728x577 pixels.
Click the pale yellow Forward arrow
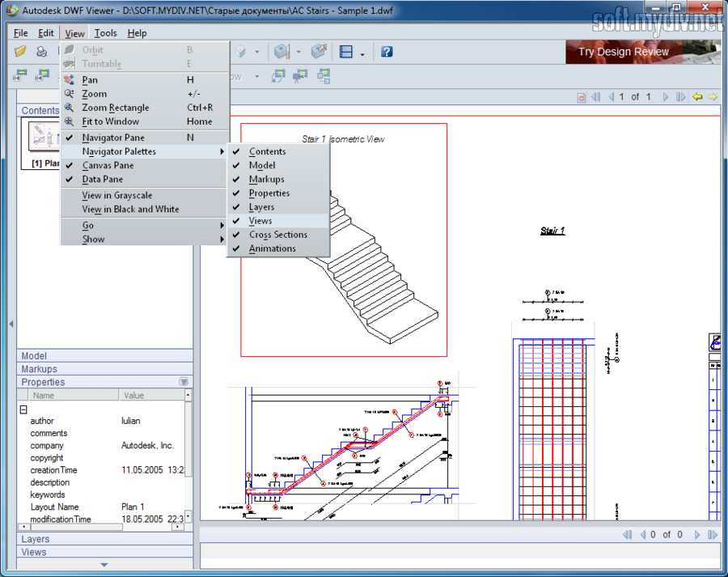tap(713, 96)
